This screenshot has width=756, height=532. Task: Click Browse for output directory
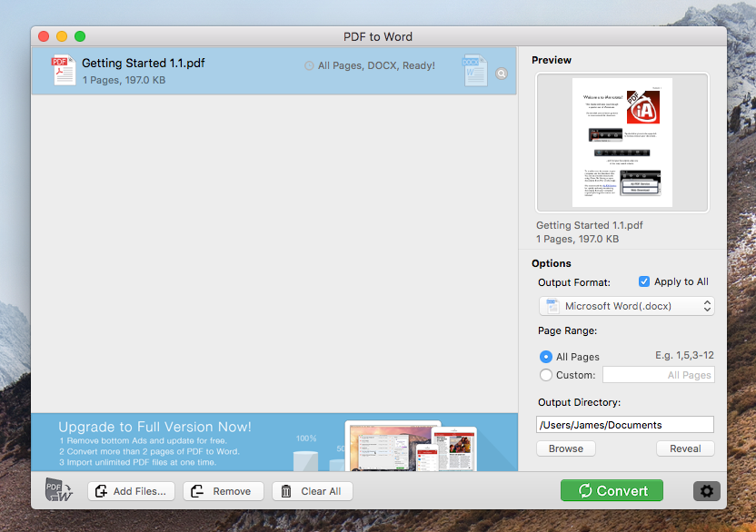(x=566, y=448)
